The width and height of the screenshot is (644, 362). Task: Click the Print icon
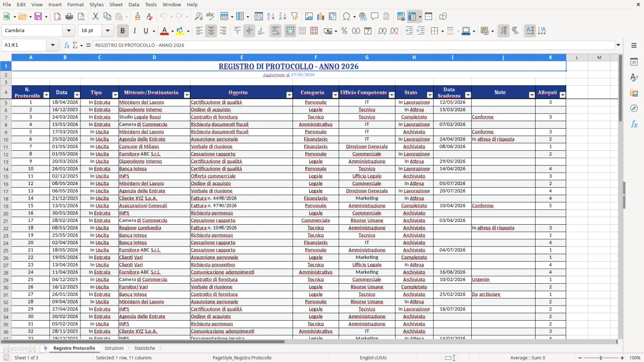tap(69, 17)
